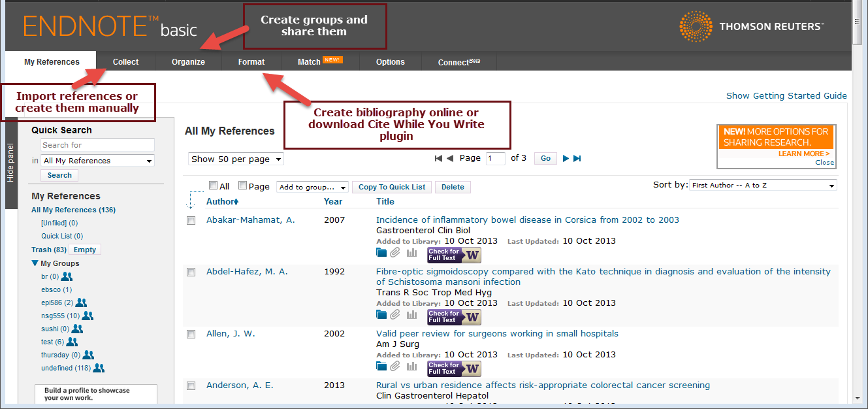Open Show Getting Started Guide link

click(x=786, y=95)
